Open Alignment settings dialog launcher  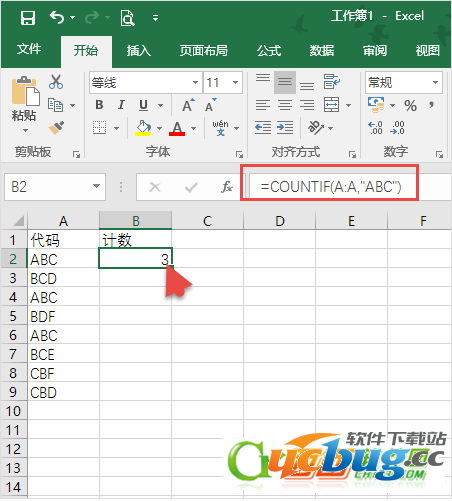(x=352, y=154)
